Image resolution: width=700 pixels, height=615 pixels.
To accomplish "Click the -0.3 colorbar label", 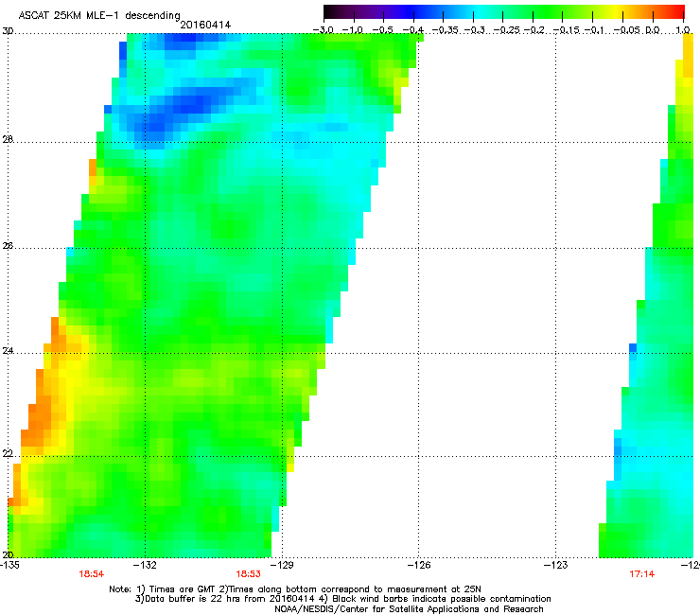I will [474, 30].
